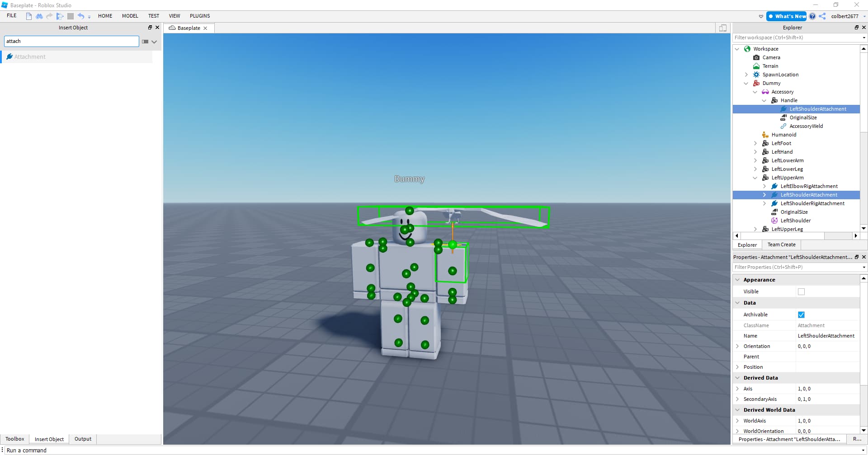Click the Dummy model icon in Explorer
Image resolution: width=868 pixels, height=470 pixels.
tap(756, 83)
